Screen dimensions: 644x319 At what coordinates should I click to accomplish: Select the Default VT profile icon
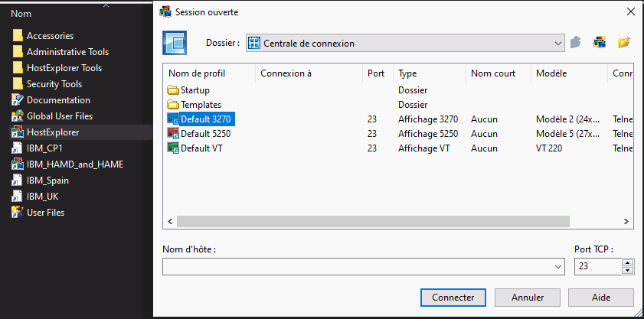click(x=173, y=148)
